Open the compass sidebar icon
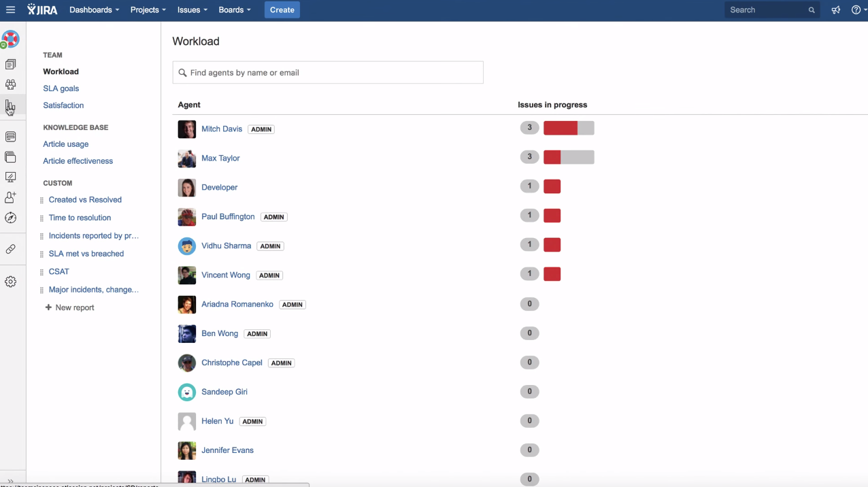868x487 pixels. [x=10, y=218]
